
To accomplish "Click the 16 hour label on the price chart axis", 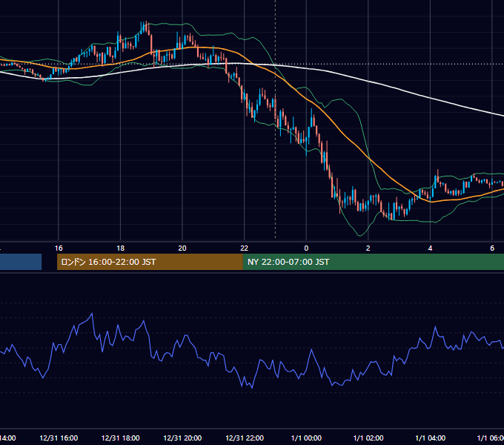I will (59, 248).
